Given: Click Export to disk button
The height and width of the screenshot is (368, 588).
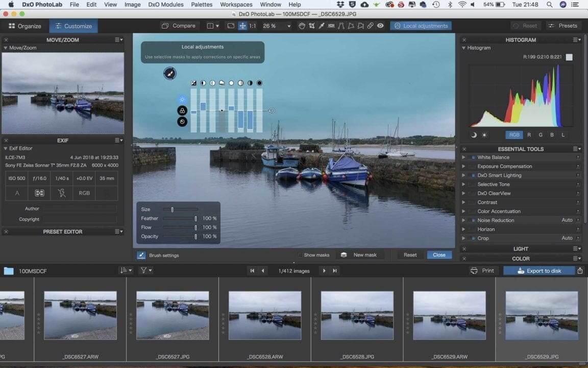Looking at the screenshot, I should tap(539, 270).
